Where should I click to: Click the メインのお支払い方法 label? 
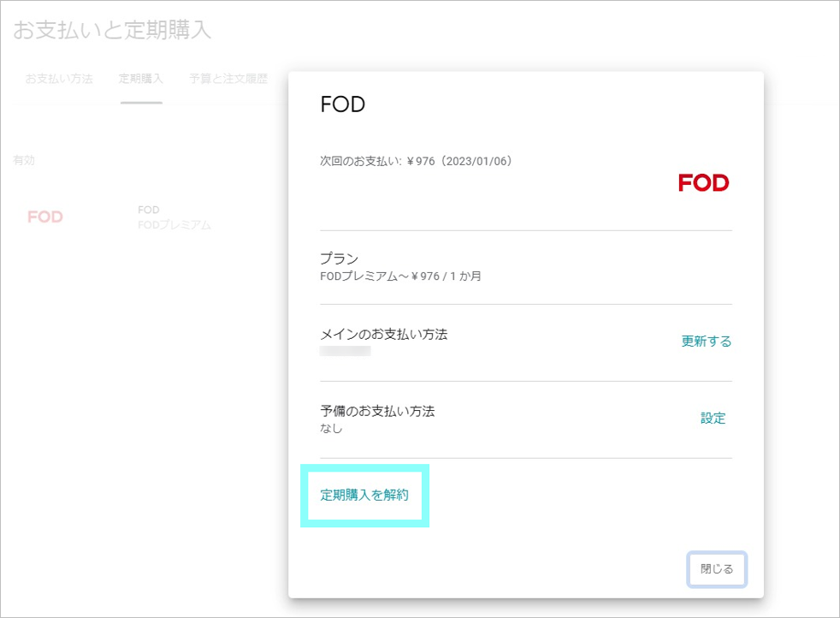click(383, 335)
